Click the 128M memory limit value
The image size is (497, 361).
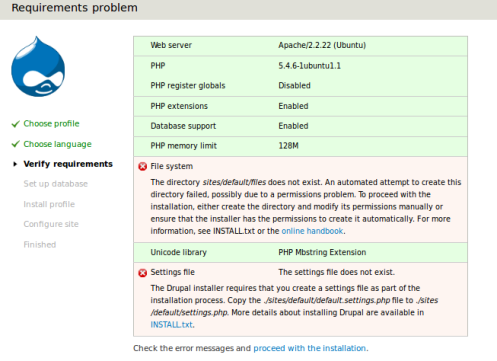pos(288,146)
